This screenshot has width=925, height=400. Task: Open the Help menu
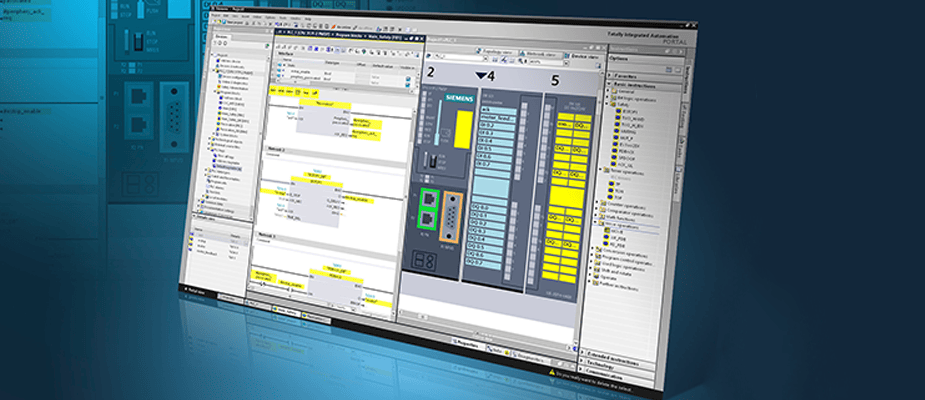(x=308, y=18)
